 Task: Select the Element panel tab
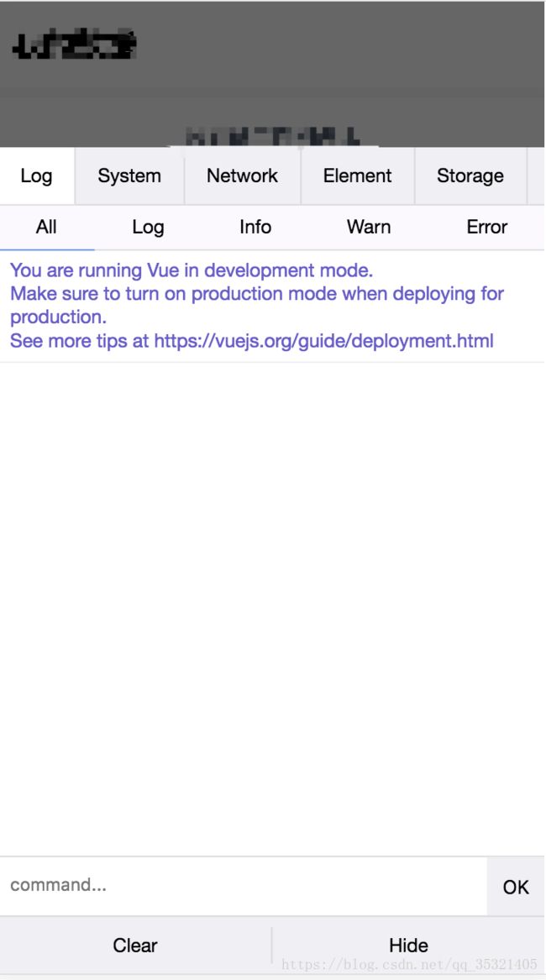click(x=358, y=176)
